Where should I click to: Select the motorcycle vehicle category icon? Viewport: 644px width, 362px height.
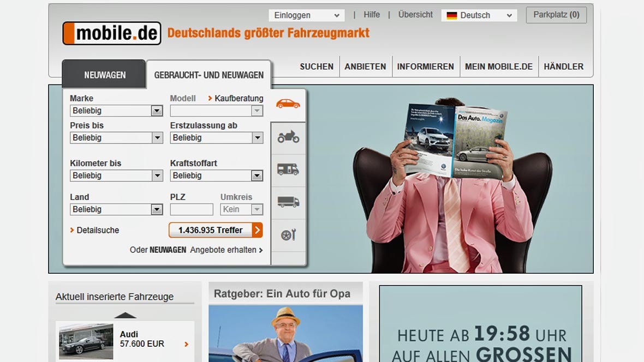point(288,137)
